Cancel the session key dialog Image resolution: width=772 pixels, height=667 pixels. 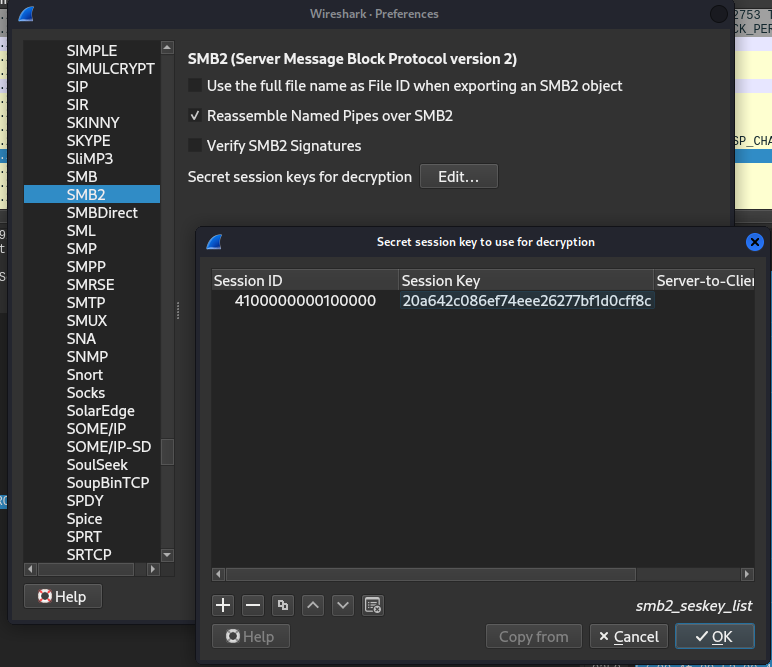point(629,636)
